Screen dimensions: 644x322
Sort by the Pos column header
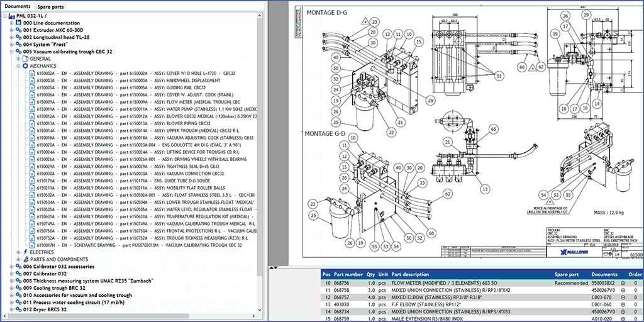point(326,274)
